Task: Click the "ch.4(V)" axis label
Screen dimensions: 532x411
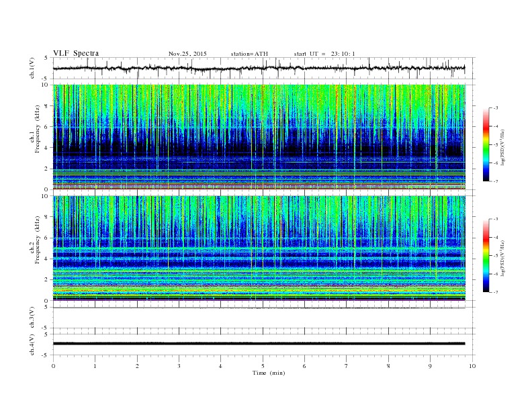Action: (x=32, y=345)
